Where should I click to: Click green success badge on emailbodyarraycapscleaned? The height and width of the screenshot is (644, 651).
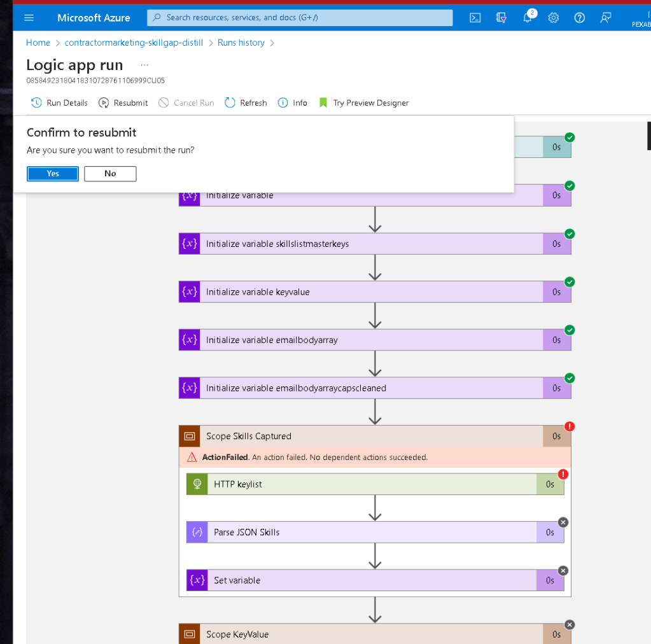(x=570, y=378)
